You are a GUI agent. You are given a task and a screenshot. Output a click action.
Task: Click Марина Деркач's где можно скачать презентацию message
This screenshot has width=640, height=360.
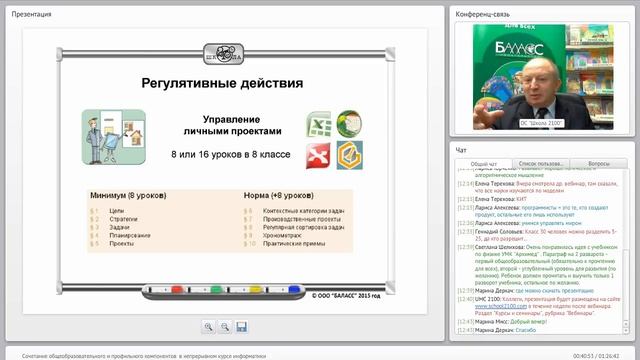point(526,291)
